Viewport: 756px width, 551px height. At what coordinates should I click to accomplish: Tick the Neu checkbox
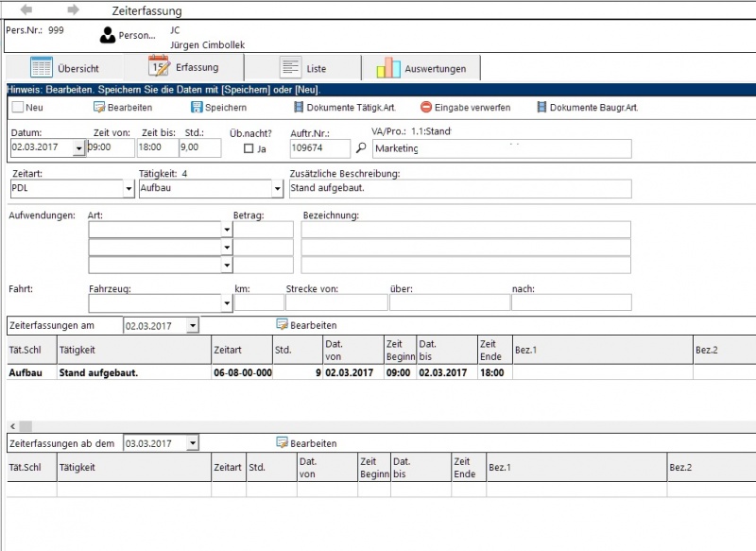18,107
